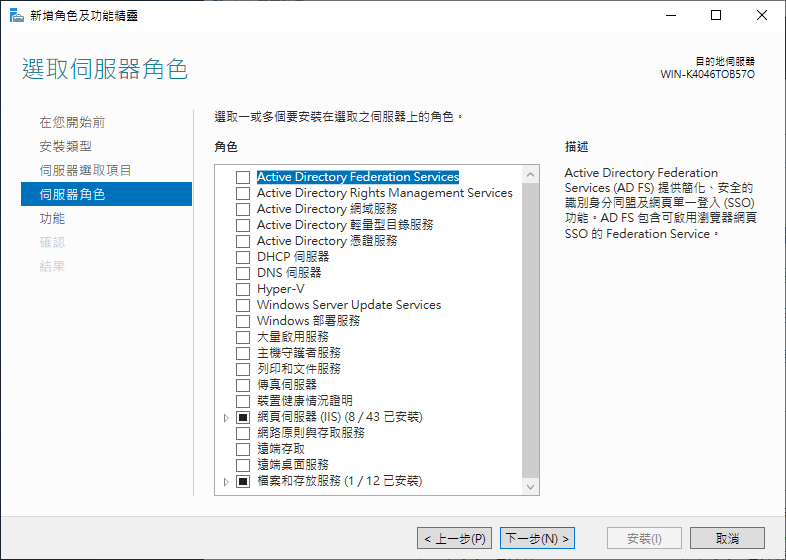Viewport: 786px width, 560px height.
Task: Switch to the 功能 step
Action: click(x=52, y=219)
